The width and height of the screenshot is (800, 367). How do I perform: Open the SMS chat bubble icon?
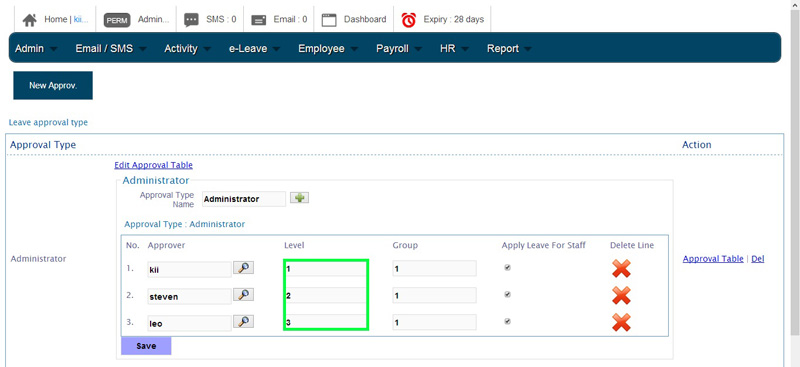[191, 20]
